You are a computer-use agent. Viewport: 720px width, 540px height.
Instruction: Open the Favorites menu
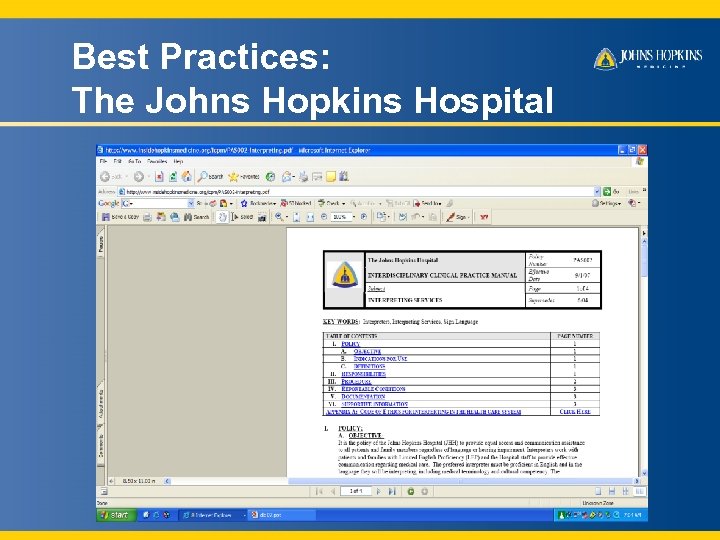click(x=157, y=162)
